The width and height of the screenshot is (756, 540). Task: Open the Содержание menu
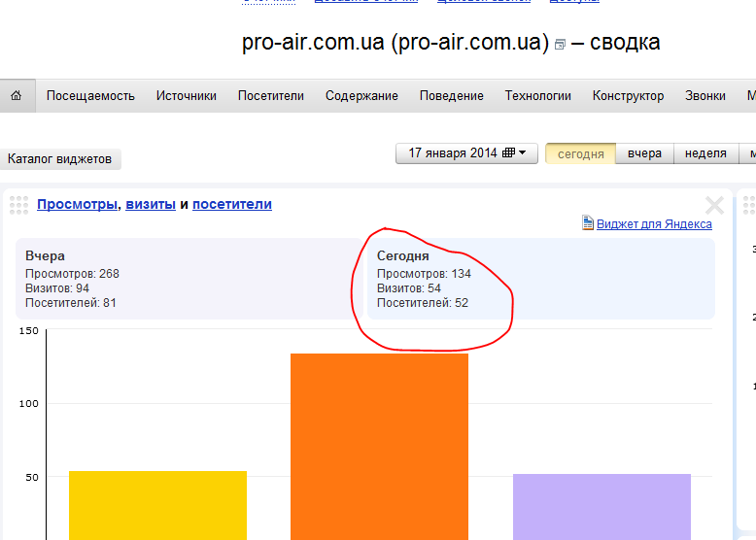pos(361,96)
